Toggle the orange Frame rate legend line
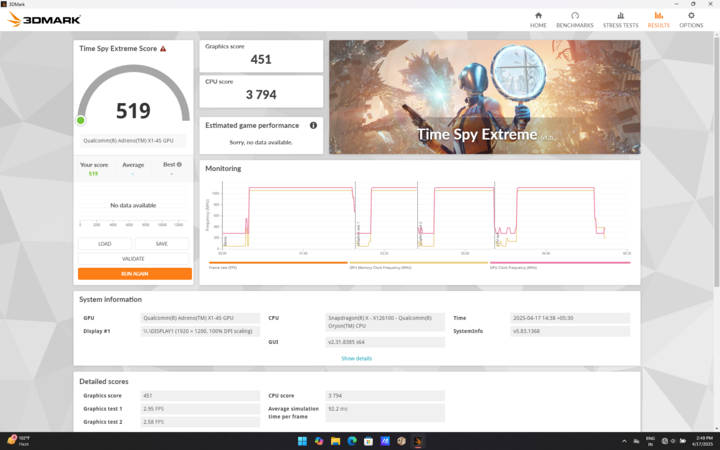720x450 pixels. 278,263
